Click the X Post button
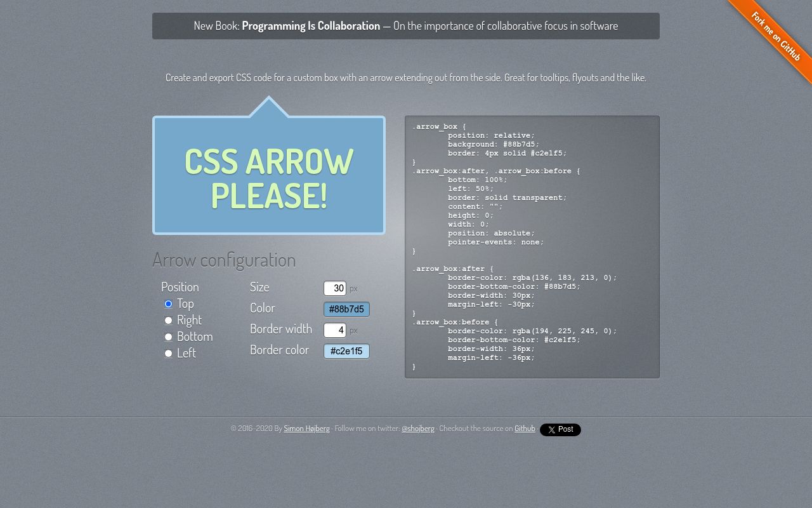Image resolution: width=812 pixels, height=508 pixels. tap(560, 430)
